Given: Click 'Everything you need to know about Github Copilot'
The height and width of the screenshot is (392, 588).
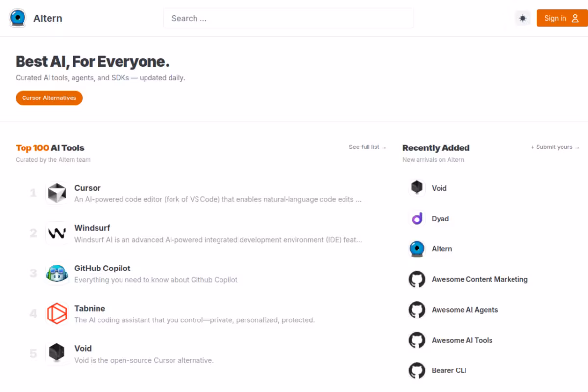Looking at the screenshot, I should click(156, 280).
